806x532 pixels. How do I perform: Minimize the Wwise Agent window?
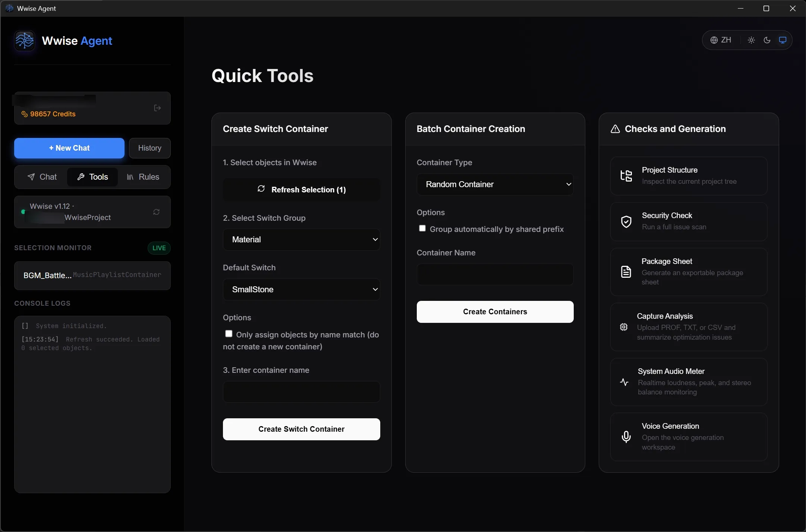pos(741,8)
